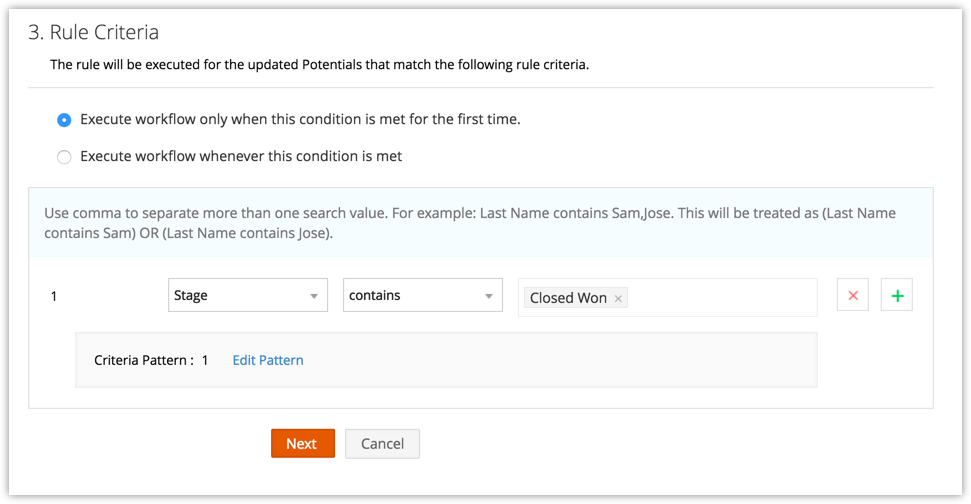971x504 pixels.
Task: Click the empty area of the value field
Action: click(x=720, y=297)
